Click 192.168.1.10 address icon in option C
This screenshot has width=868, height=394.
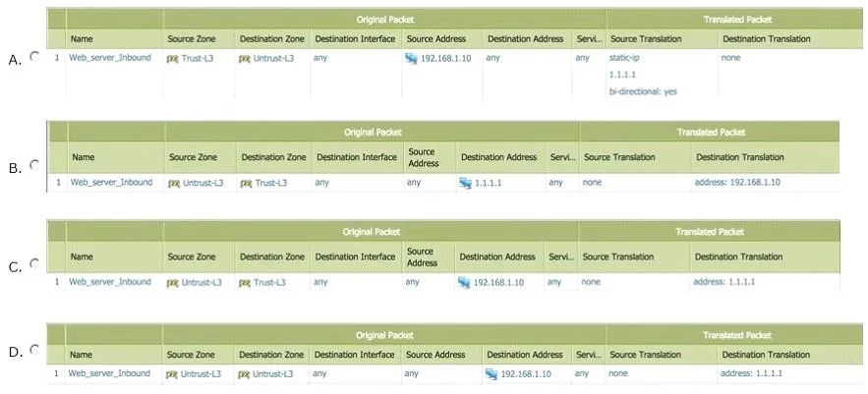(x=464, y=283)
